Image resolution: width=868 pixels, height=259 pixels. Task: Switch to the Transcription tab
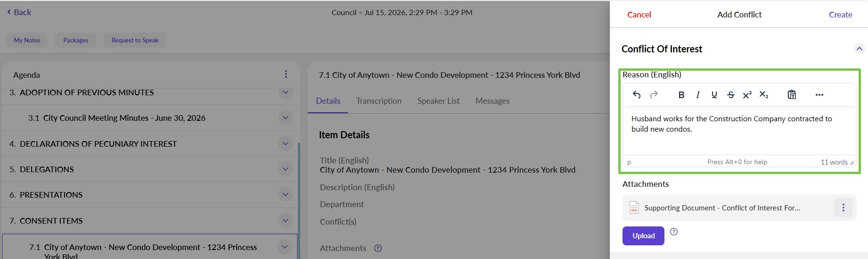click(379, 101)
